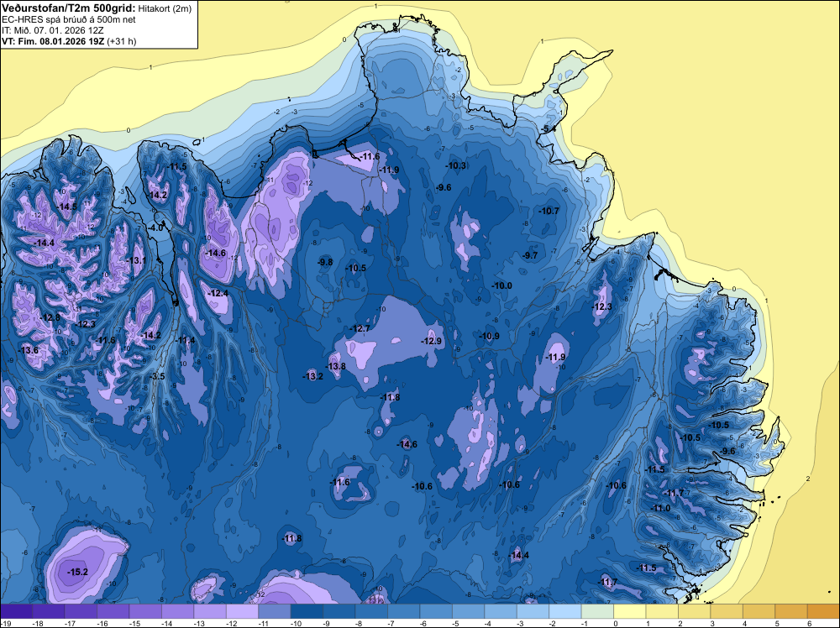This screenshot has width=840, height=628.
Task: Select the pale yellow swatch between 0 and 1
Action: 629,611
